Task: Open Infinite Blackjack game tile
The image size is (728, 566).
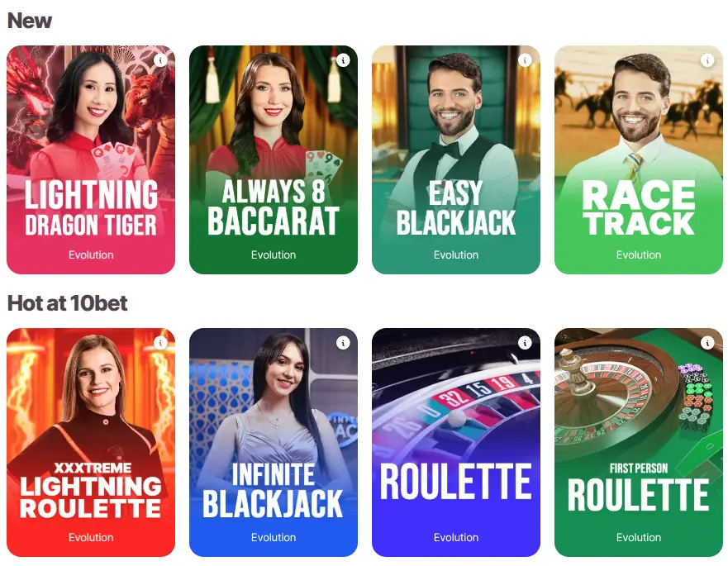Action: [x=274, y=443]
